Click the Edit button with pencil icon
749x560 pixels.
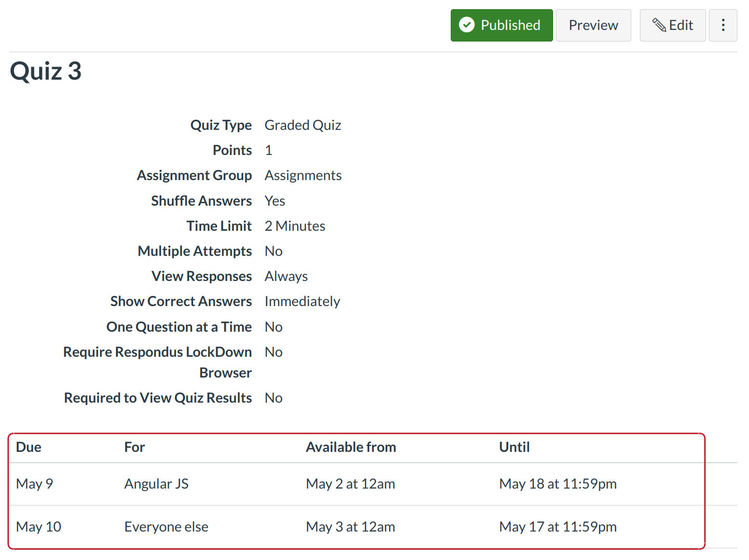point(672,25)
